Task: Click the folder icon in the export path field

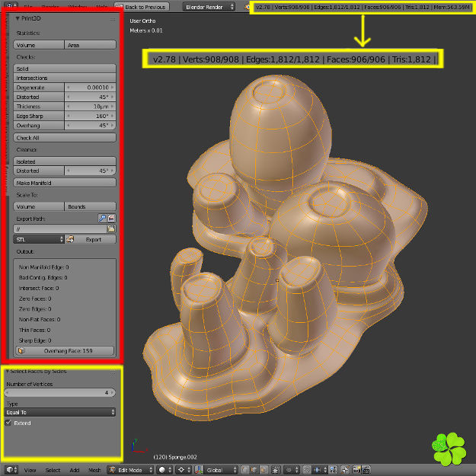Action: [x=111, y=228]
